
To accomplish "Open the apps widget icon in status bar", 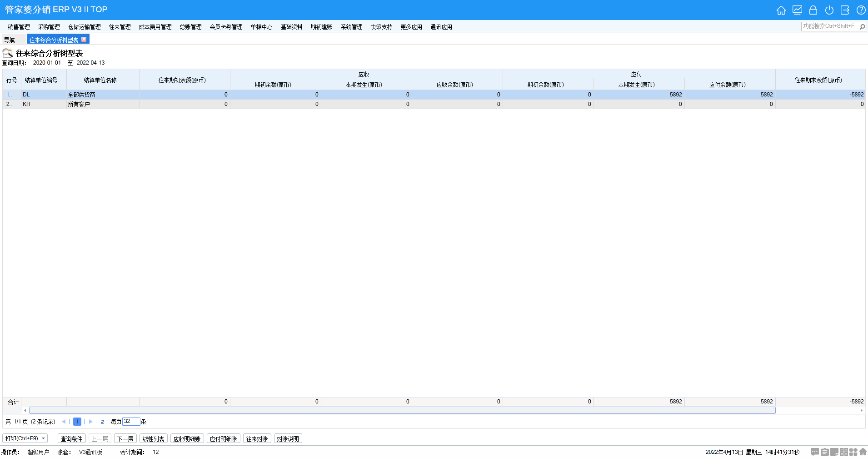I will 853,452.
